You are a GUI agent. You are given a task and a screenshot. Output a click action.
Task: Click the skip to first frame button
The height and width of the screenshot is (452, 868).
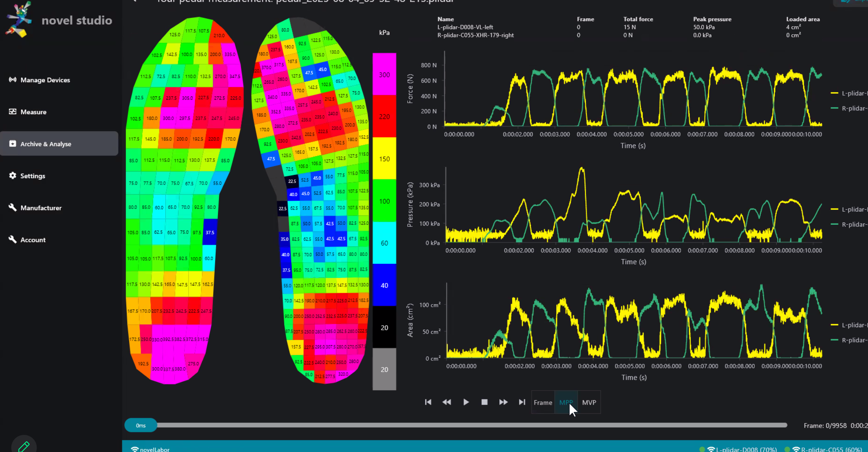coord(428,402)
